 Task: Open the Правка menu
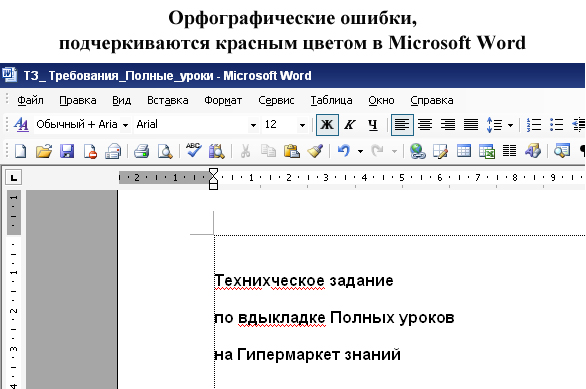[x=78, y=101]
